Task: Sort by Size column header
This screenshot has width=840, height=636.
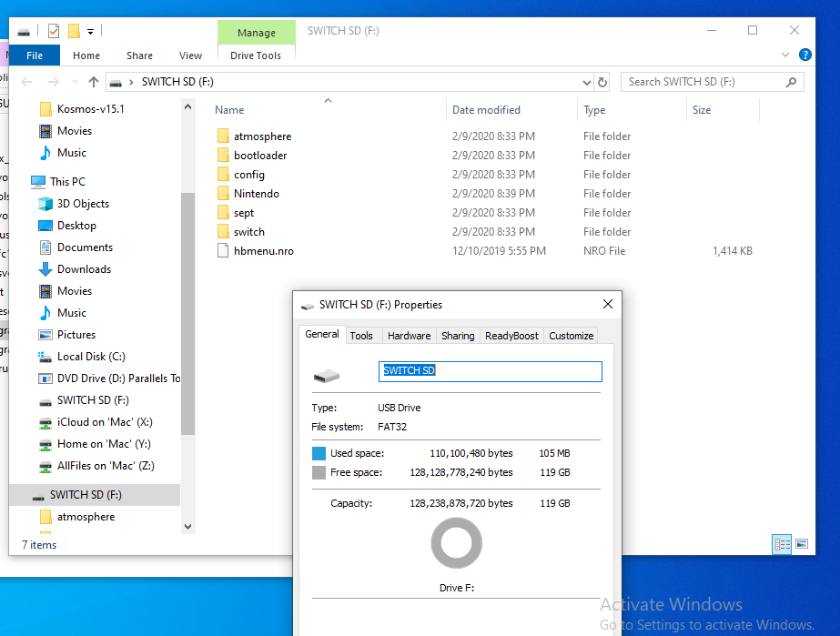Action: coord(702,110)
